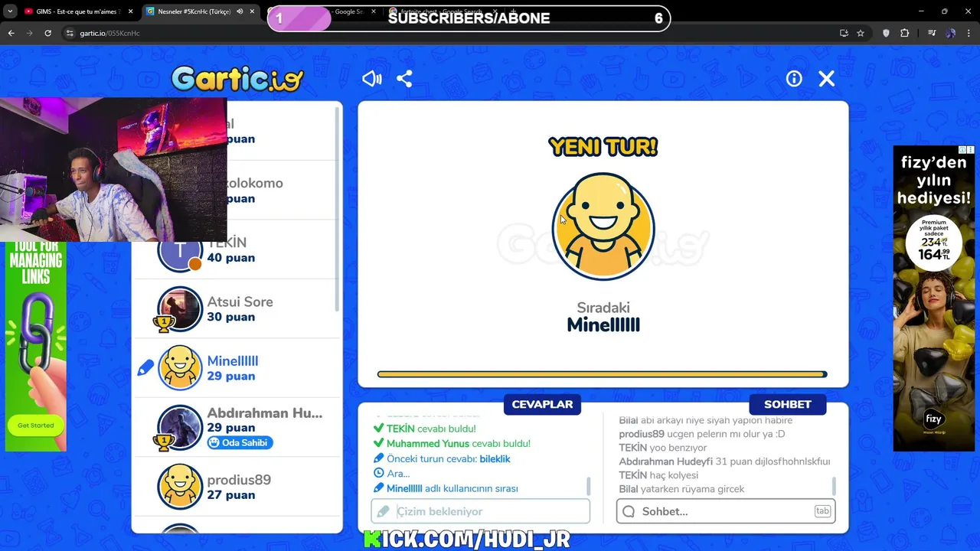Click the round timer progress bar
Screen dimensions: 980x551
click(x=602, y=374)
